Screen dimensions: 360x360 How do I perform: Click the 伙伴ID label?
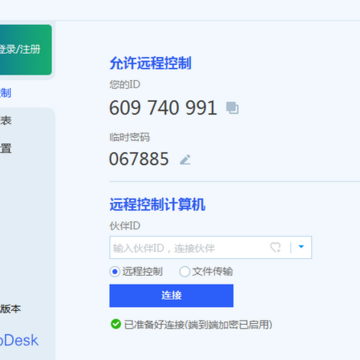point(125,226)
